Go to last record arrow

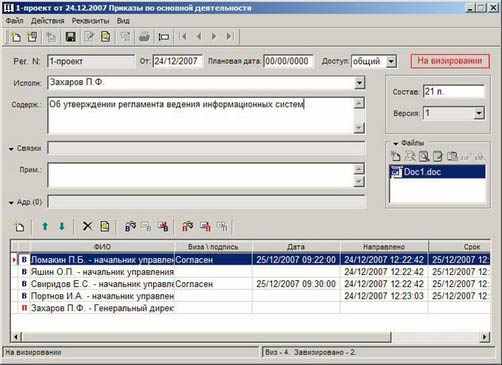pos(229,36)
